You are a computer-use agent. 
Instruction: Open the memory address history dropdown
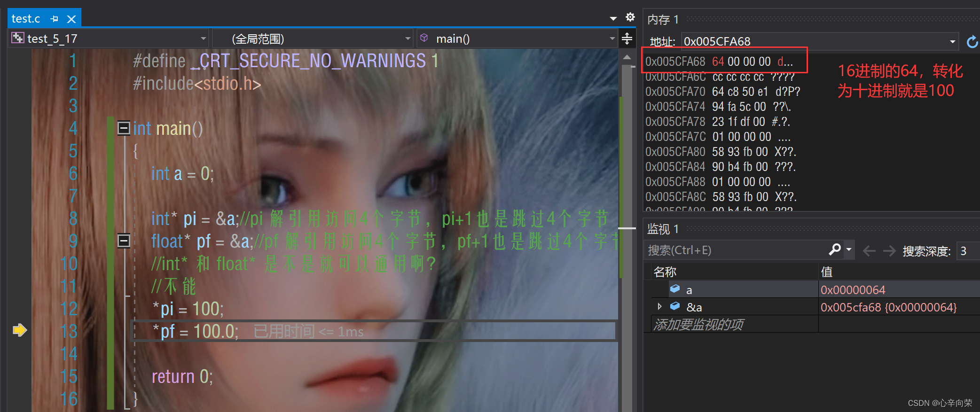point(952,42)
